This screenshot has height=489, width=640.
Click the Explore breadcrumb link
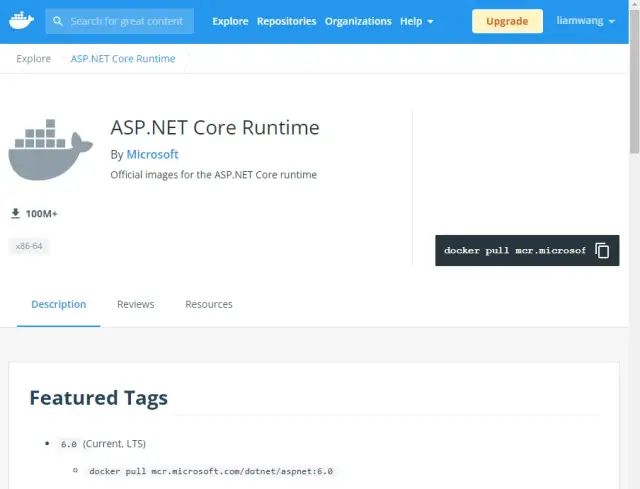(33, 59)
